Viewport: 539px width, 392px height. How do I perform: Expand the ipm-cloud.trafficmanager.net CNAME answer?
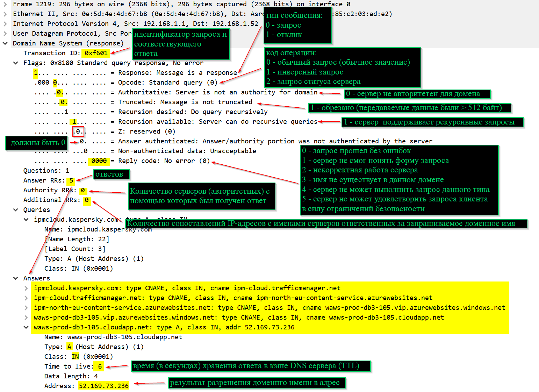pos(26,298)
